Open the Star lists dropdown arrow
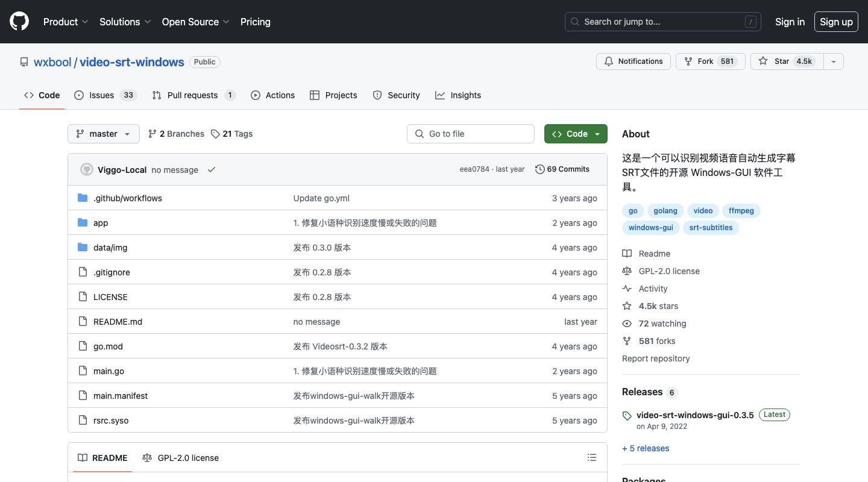The width and height of the screenshot is (868, 482). pos(834,61)
